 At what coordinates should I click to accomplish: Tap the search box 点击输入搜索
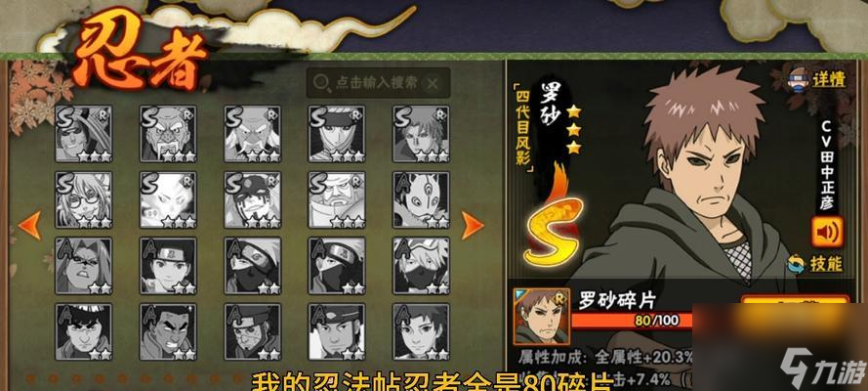pyautogui.click(x=379, y=83)
